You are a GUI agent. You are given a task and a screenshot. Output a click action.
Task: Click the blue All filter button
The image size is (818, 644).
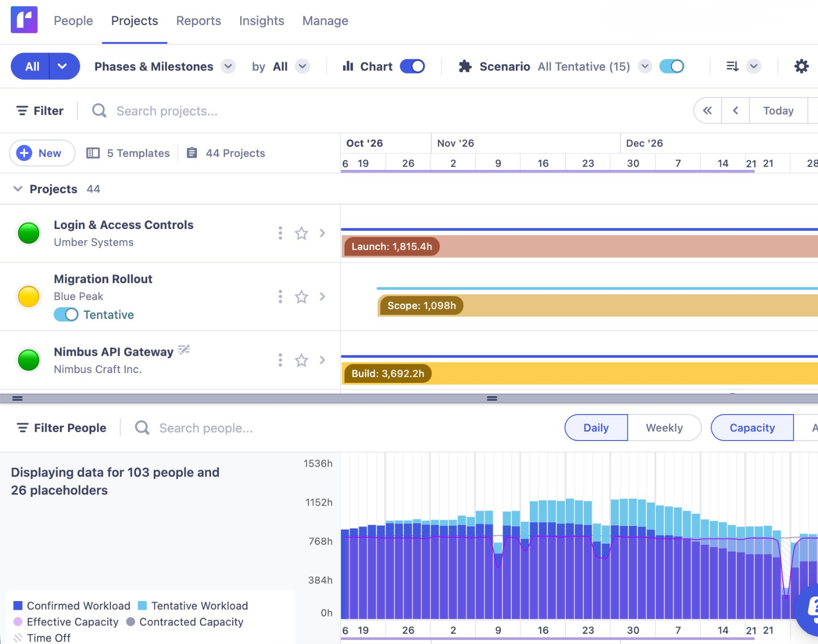point(30,66)
